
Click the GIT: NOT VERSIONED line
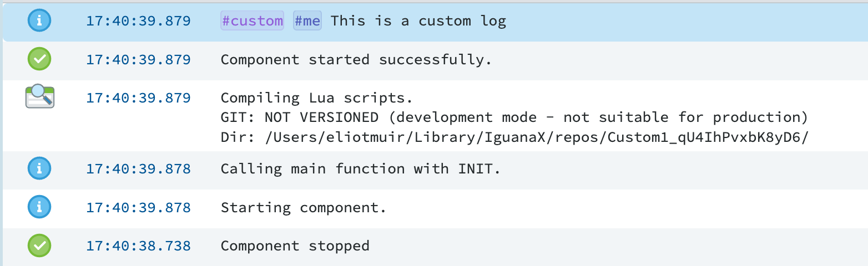[x=514, y=117]
